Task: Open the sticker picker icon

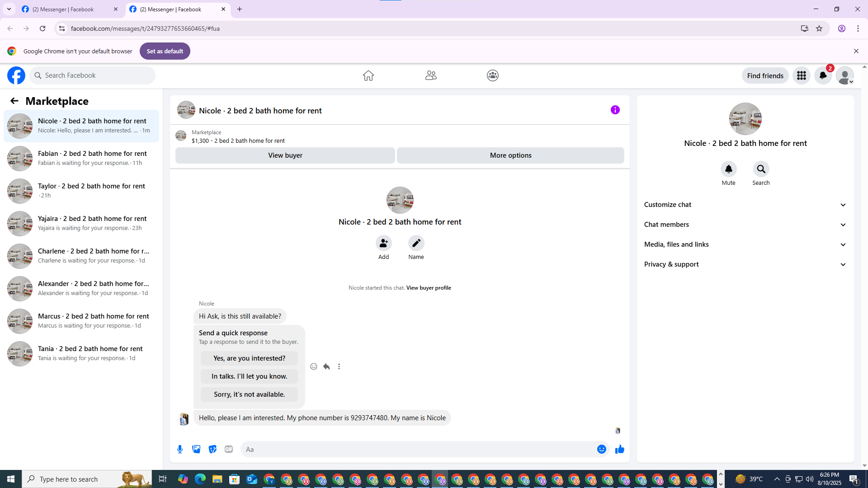Action: tap(212, 449)
